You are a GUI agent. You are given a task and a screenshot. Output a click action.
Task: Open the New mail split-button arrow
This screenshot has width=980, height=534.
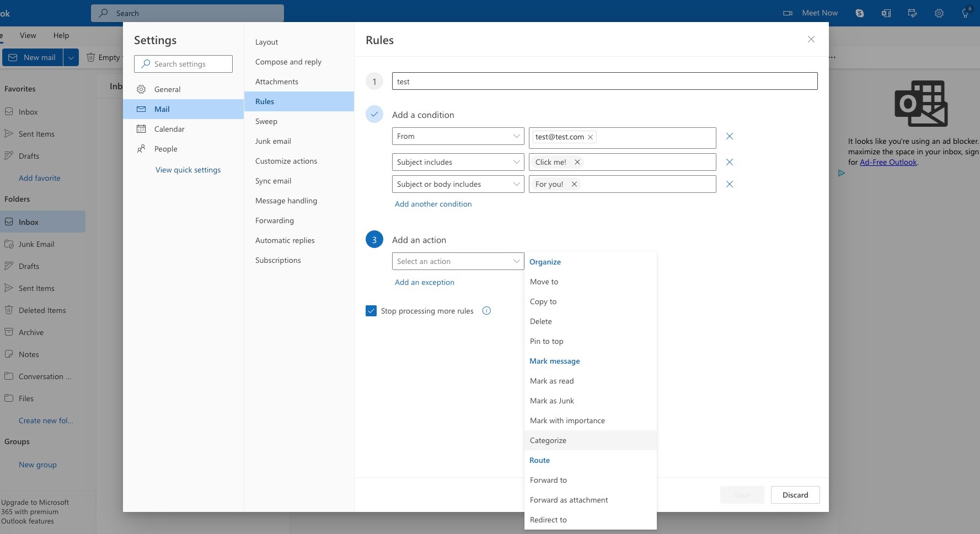(71, 57)
